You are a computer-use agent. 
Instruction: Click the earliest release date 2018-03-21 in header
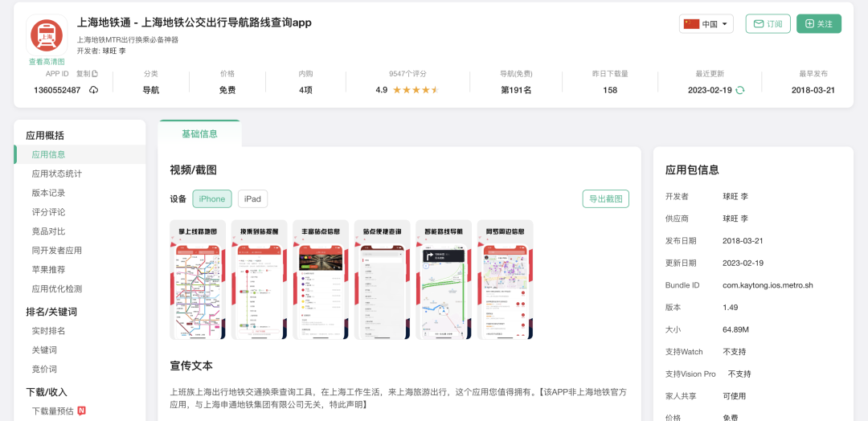click(x=813, y=90)
